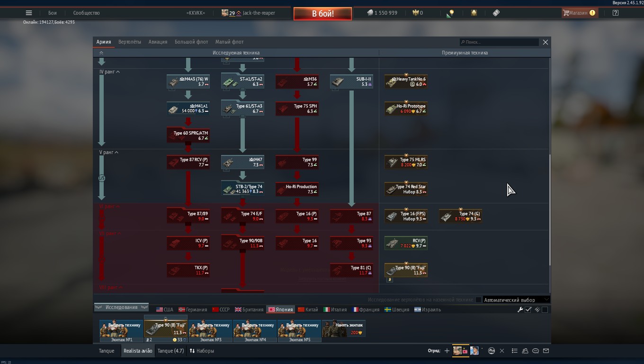
Task: Open the contacts list icon
Action: point(525,351)
